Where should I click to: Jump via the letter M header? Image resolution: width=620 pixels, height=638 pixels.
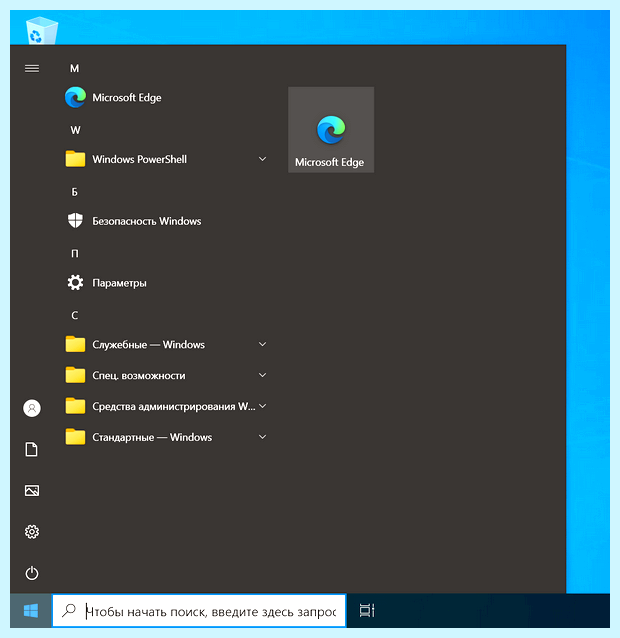tap(74, 68)
